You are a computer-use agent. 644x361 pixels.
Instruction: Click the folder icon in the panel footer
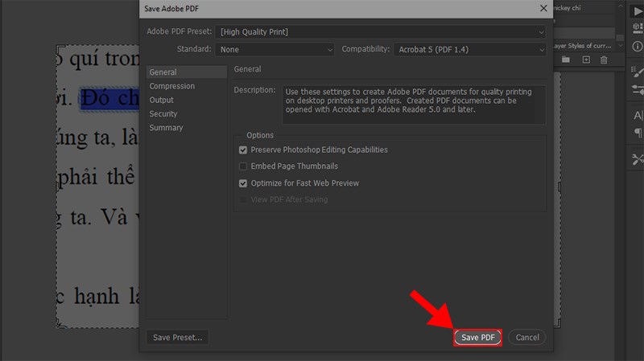pyautogui.click(x=566, y=60)
